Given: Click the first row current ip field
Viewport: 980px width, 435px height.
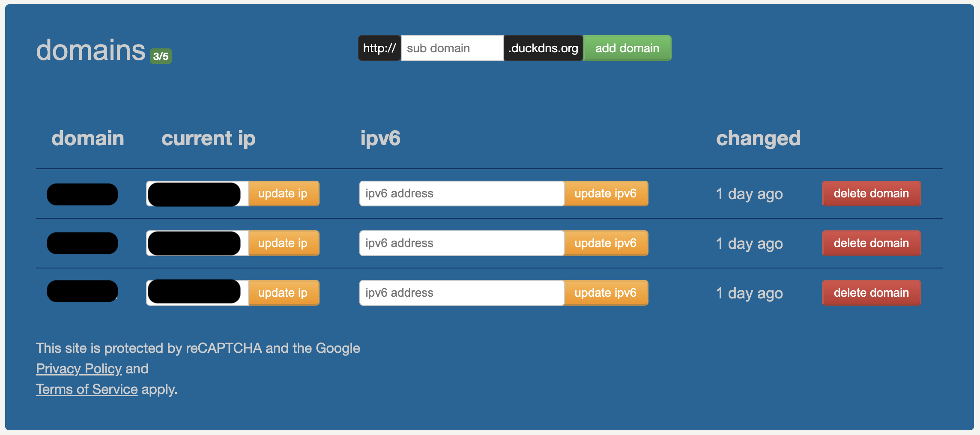Looking at the screenshot, I should pos(197,194).
